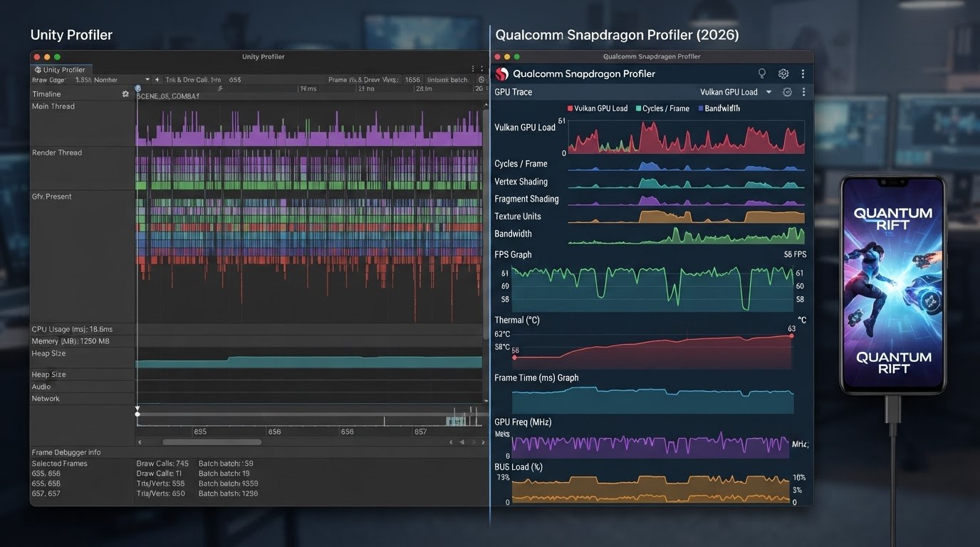Click the Unity logo on the Unity Profiler tab
This screenshot has height=547, width=980.
pos(38,70)
